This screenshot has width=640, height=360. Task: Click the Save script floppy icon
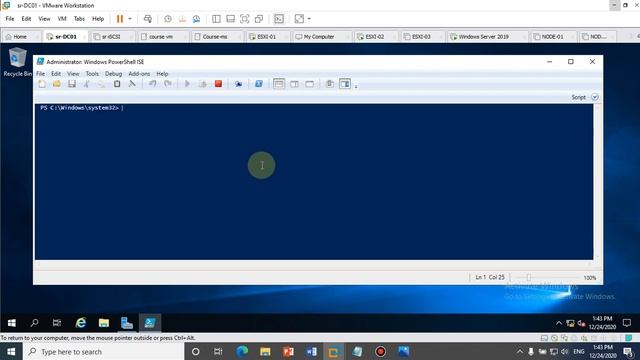tap(72, 84)
